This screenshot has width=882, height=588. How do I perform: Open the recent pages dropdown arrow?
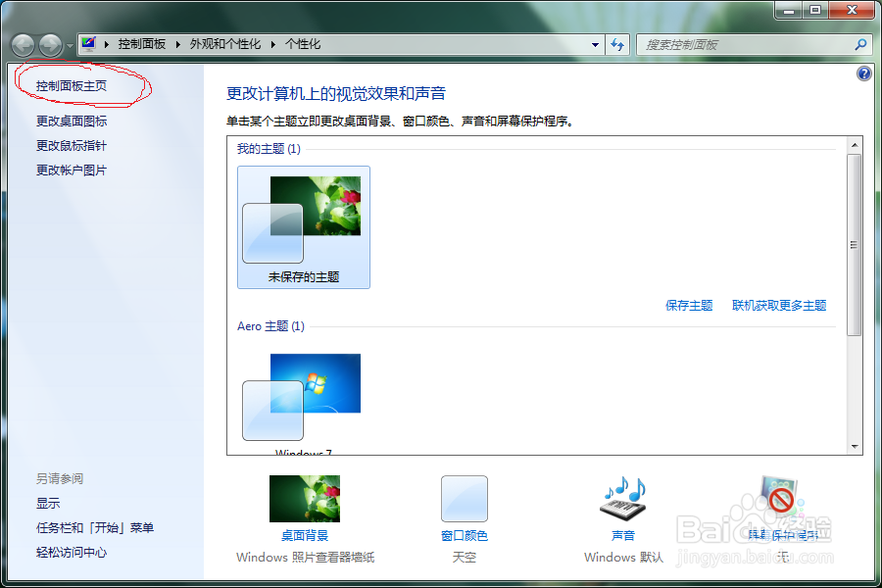pos(70,46)
